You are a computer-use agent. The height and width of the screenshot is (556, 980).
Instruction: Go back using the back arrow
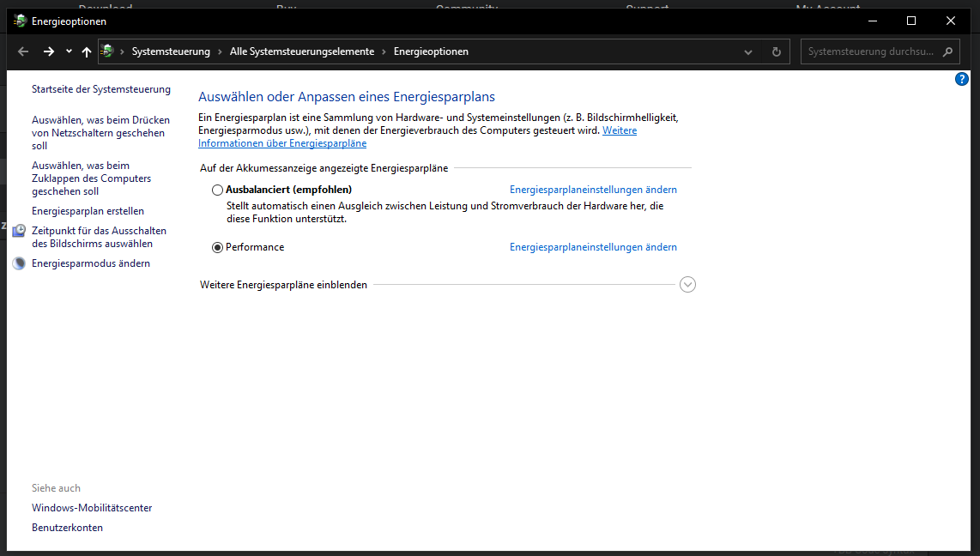23,51
